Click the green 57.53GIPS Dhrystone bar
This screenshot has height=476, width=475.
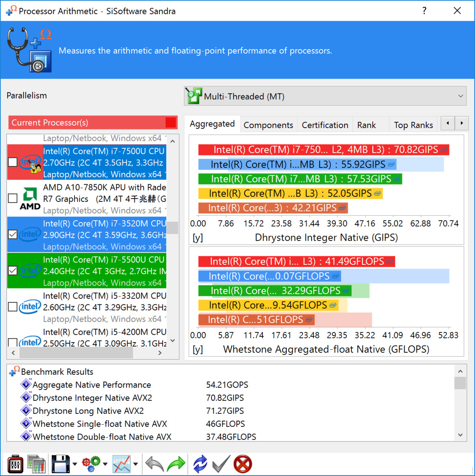pos(300,179)
